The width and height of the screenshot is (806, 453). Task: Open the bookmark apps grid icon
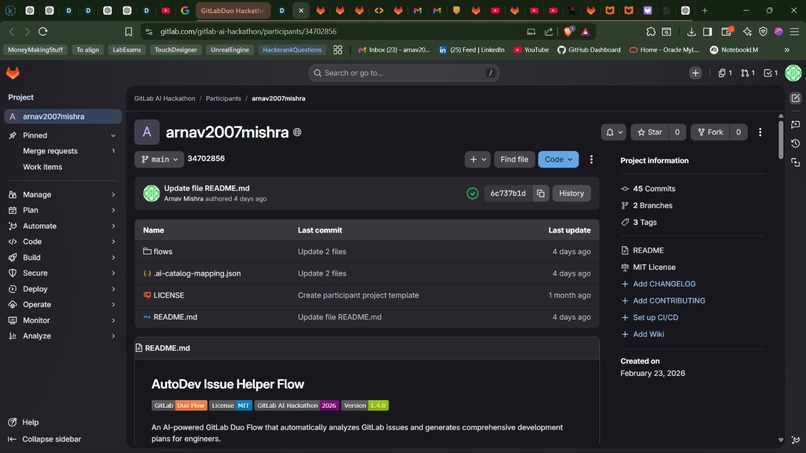(x=338, y=50)
